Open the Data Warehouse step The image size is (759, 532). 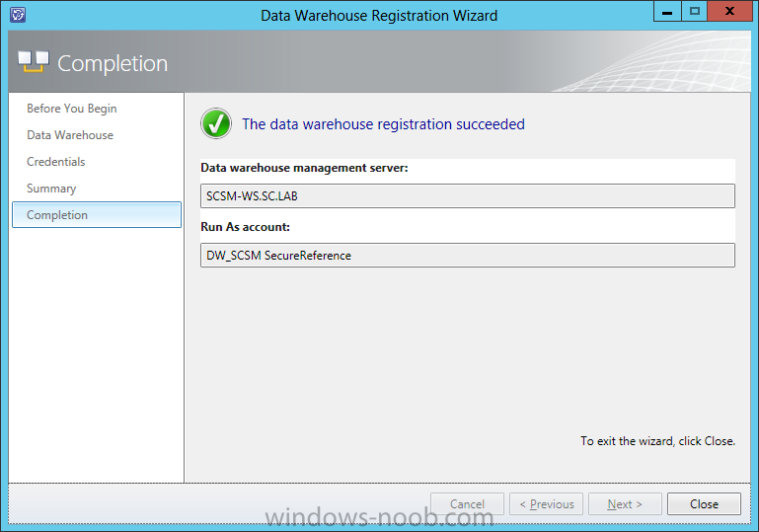(70, 135)
